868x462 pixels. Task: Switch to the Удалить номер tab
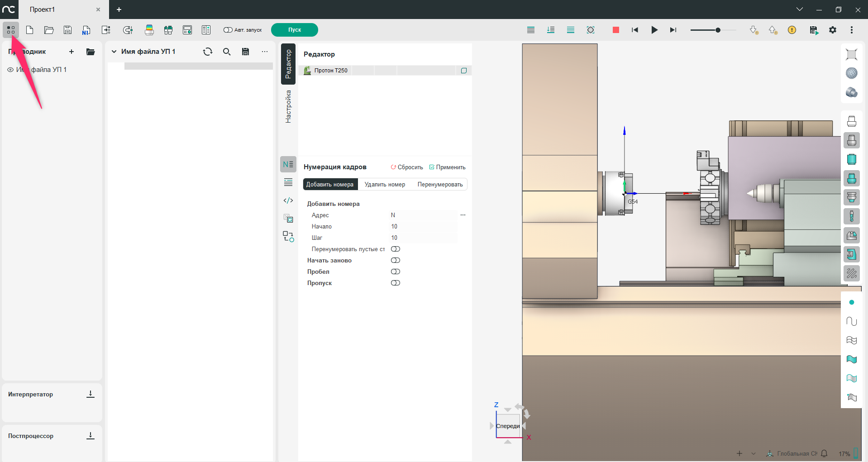click(x=385, y=184)
